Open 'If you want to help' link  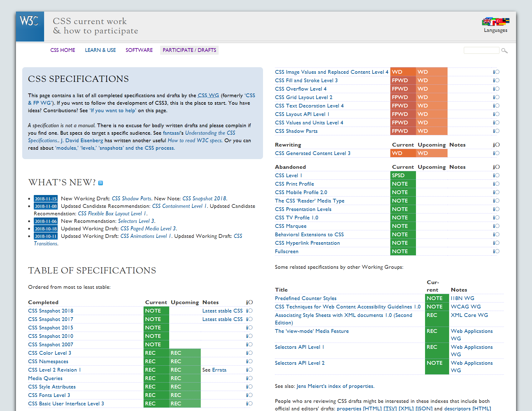tap(113, 110)
